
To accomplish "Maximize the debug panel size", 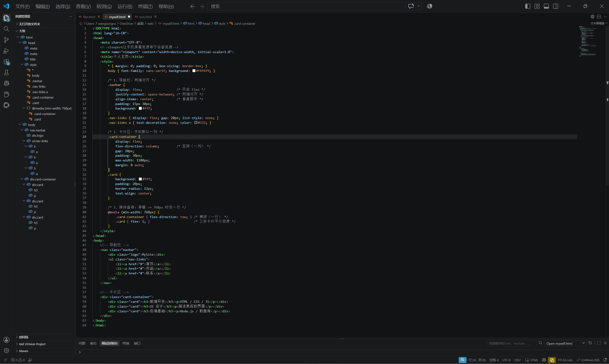I will [x=599, y=343].
